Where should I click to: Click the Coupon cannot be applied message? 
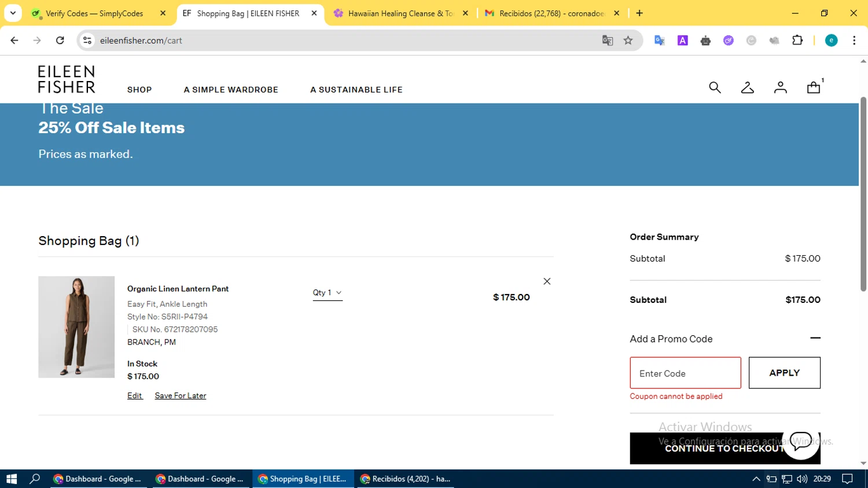676,397
